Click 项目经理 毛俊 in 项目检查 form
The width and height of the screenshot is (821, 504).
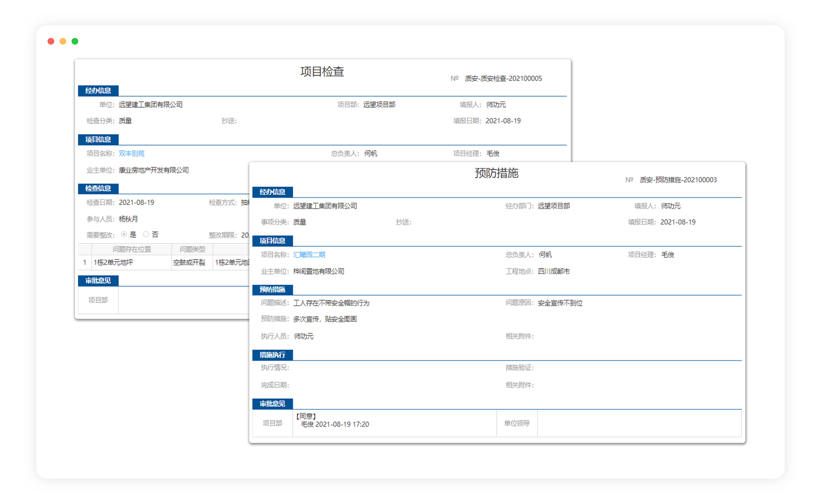click(x=493, y=153)
